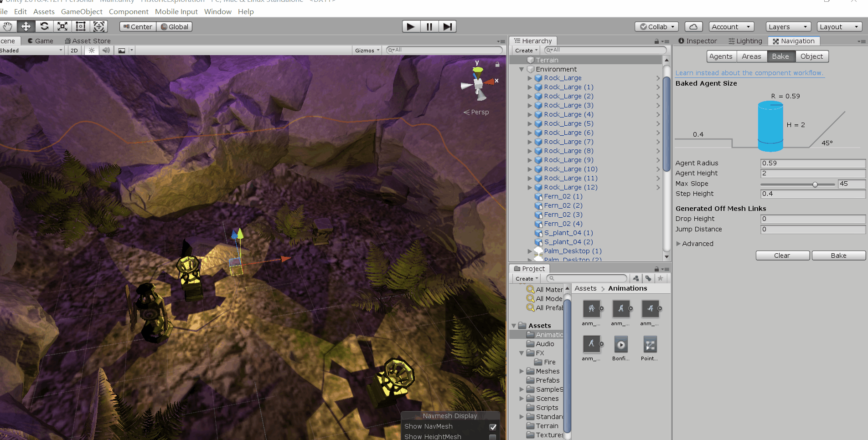Follow the component workflow learn link
Screen dimensions: 868x440
tap(749, 73)
